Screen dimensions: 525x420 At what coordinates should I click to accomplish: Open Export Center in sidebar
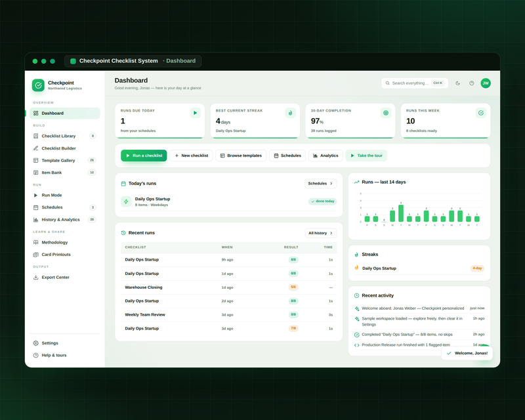click(64, 278)
